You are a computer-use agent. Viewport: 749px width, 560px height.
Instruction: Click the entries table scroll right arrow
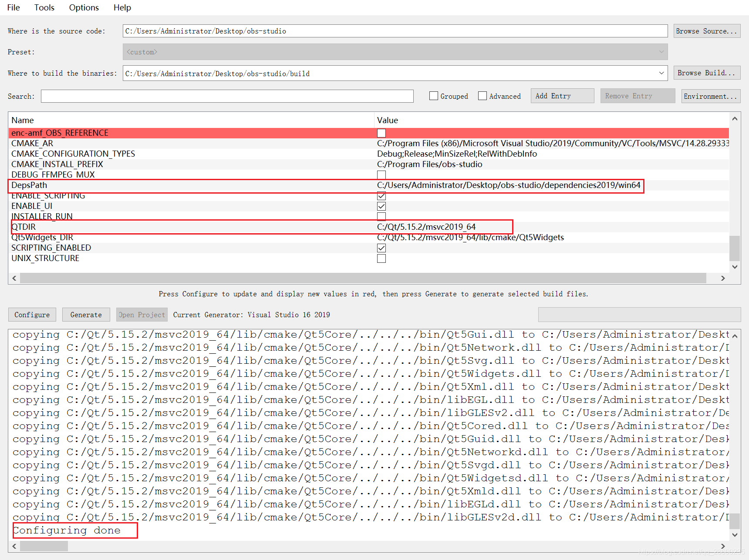pos(723,278)
